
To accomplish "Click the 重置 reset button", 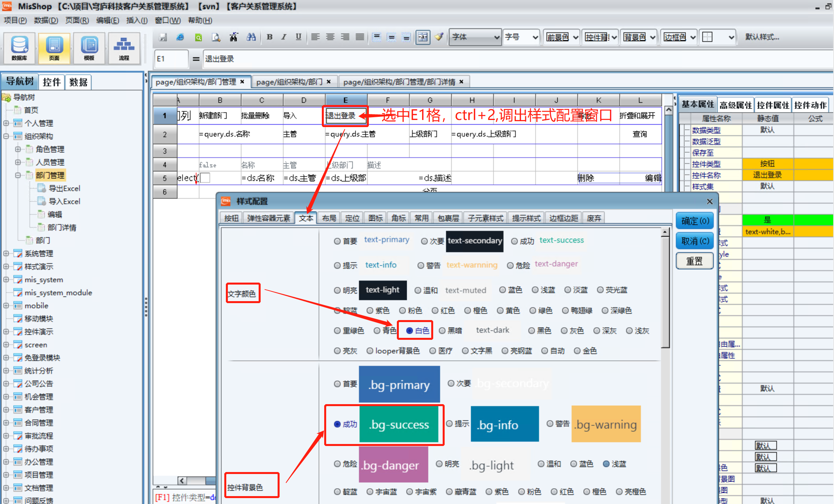I will point(695,261).
